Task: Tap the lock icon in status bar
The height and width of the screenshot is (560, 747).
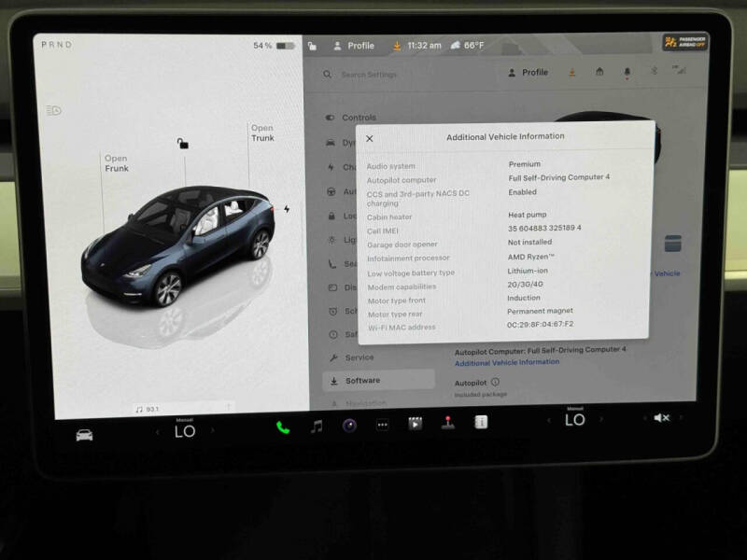Action: (x=312, y=46)
